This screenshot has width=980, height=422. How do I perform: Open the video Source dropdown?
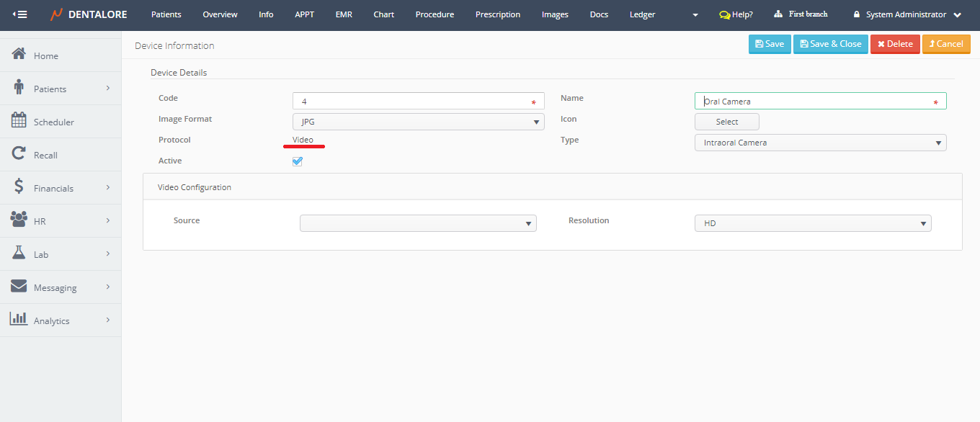tap(418, 223)
